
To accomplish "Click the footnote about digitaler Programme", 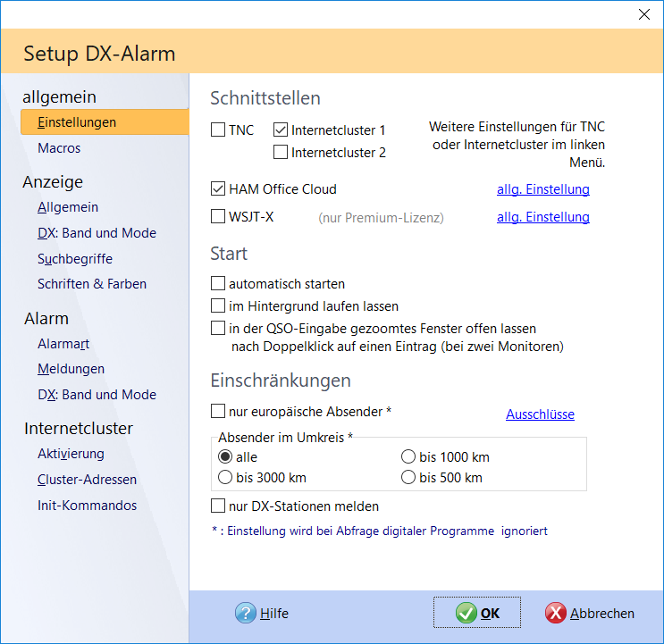I will point(380,531).
